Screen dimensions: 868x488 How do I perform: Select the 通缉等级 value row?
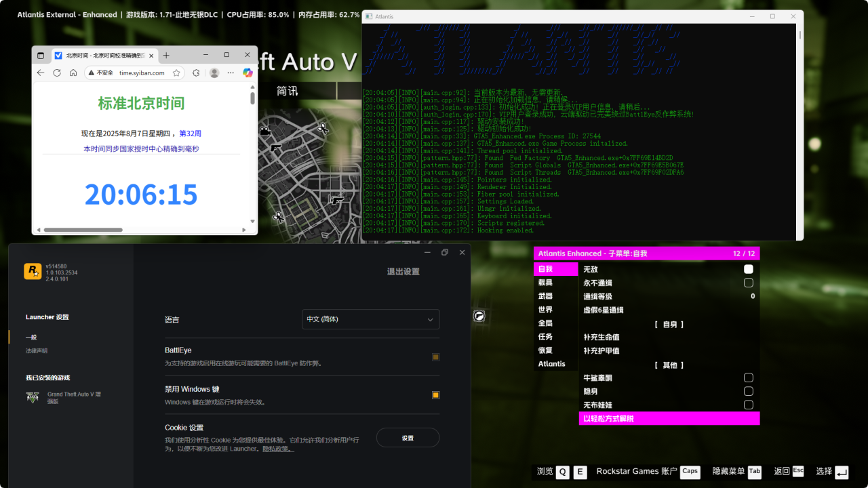669,296
